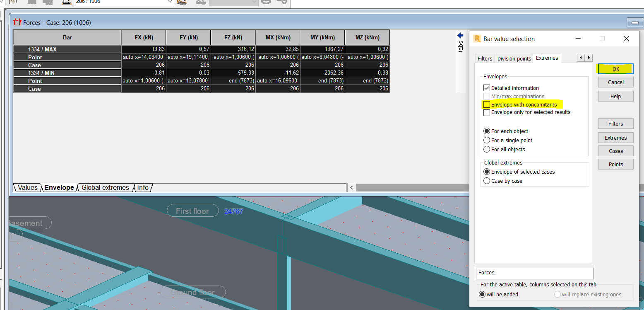Open the view selector dropdown next to the camera icon
Image resolution: width=644 pixels, height=310 pixels.
click(234, 2)
